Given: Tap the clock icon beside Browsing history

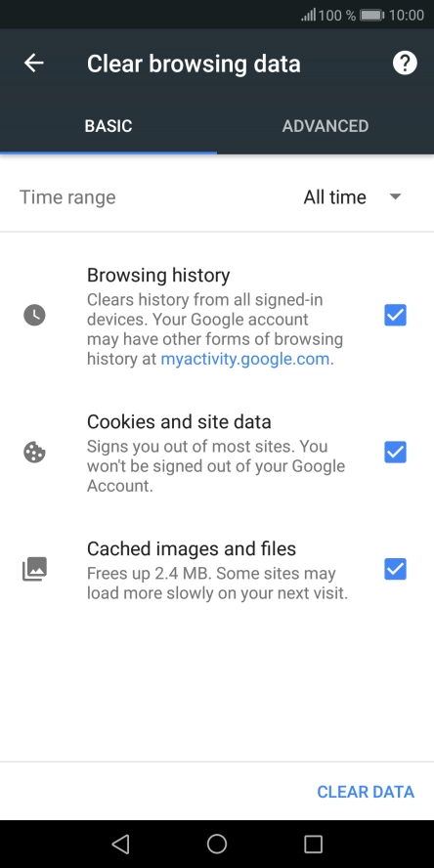Looking at the screenshot, I should click(x=34, y=316).
